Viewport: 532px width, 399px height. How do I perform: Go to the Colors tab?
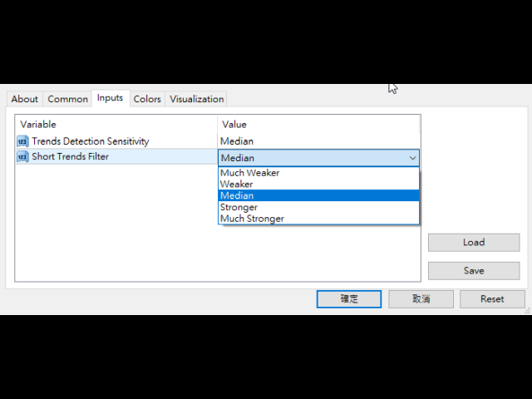[x=147, y=99]
